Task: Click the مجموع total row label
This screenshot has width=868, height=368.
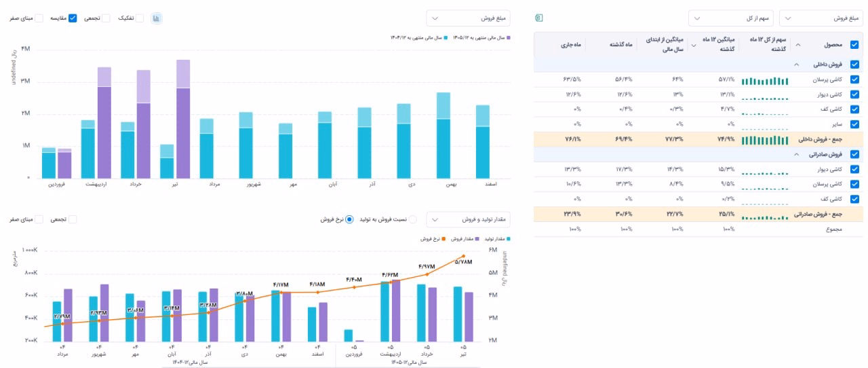Action: [834, 230]
